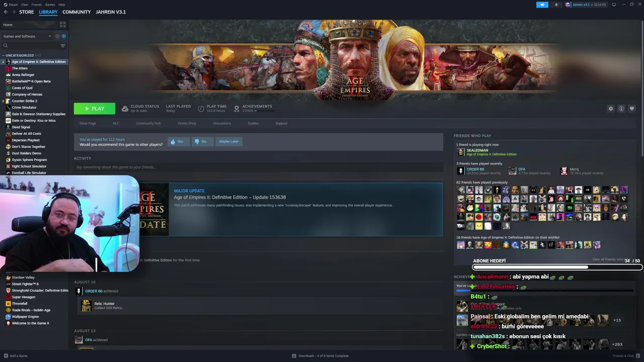Open the DLC link
The height and width of the screenshot is (362, 644).
[116, 123]
